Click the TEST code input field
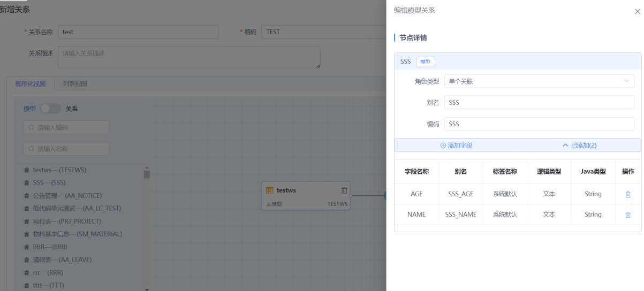 (324, 32)
